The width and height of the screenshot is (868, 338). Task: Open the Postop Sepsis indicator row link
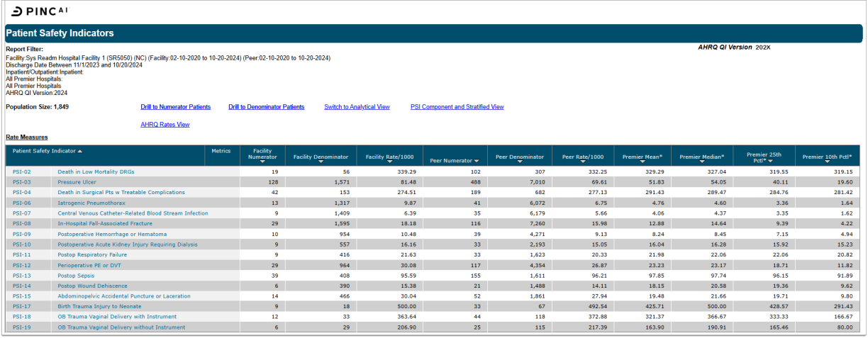point(75,275)
